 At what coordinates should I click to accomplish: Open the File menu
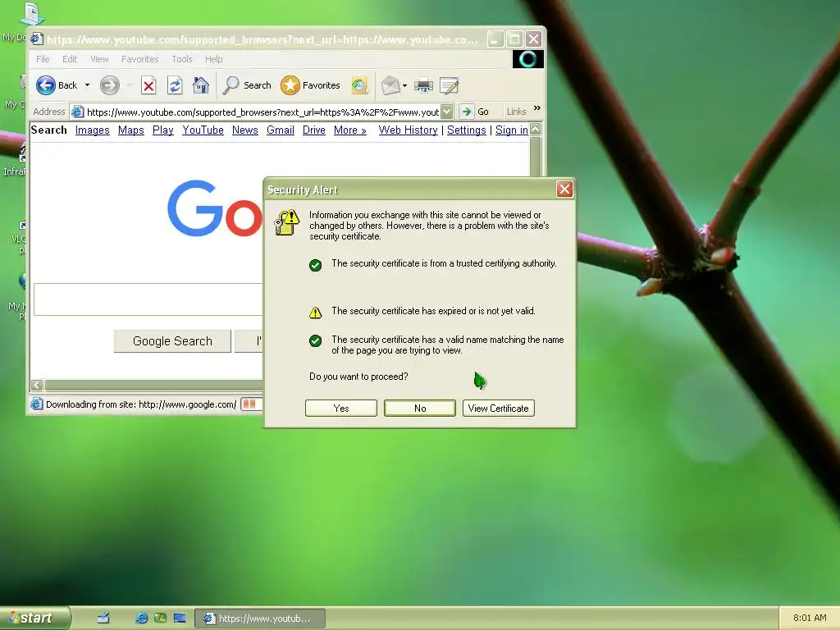point(43,59)
